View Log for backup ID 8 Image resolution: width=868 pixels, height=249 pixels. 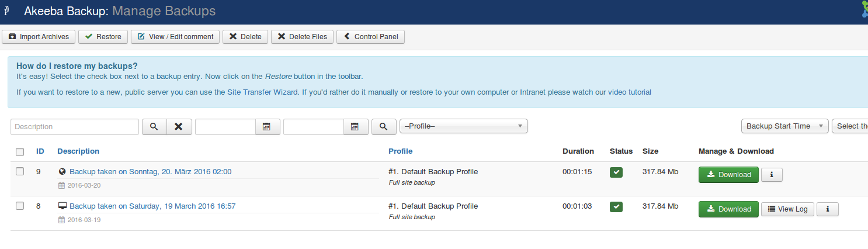point(787,209)
